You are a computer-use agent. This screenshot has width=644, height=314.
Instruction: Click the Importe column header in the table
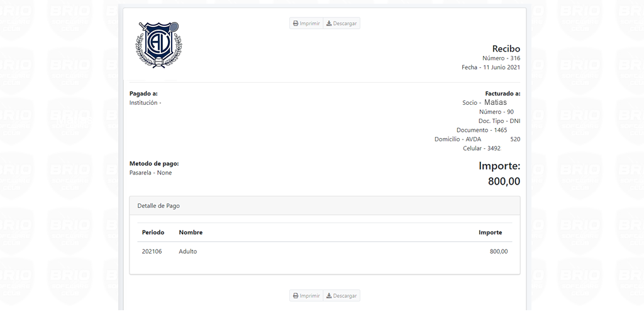point(490,232)
